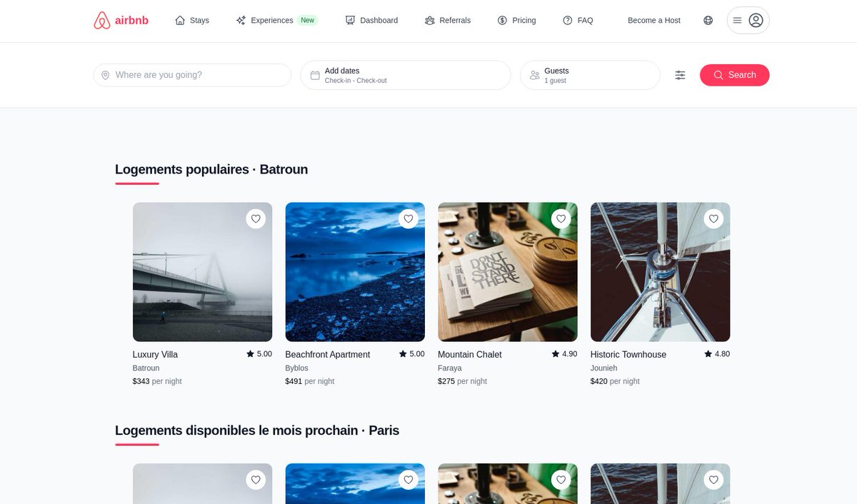This screenshot has width=857, height=504.
Task: Click the Search button
Action: [x=734, y=75]
